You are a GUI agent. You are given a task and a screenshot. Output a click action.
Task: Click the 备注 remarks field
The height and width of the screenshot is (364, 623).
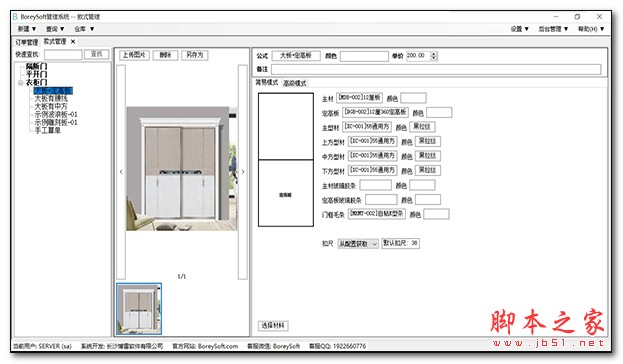click(x=436, y=69)
